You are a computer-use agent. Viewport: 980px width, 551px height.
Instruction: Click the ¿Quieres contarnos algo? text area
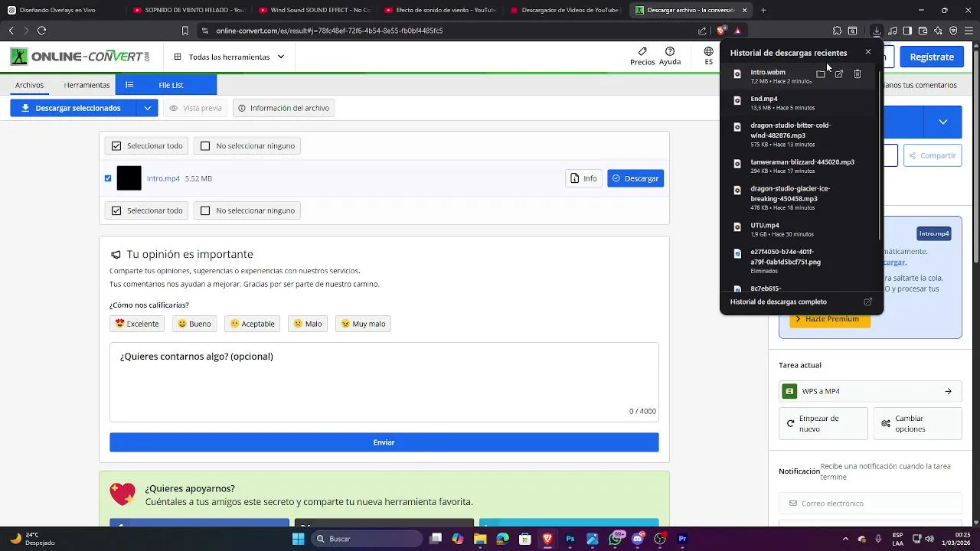(x=384, y=382)
